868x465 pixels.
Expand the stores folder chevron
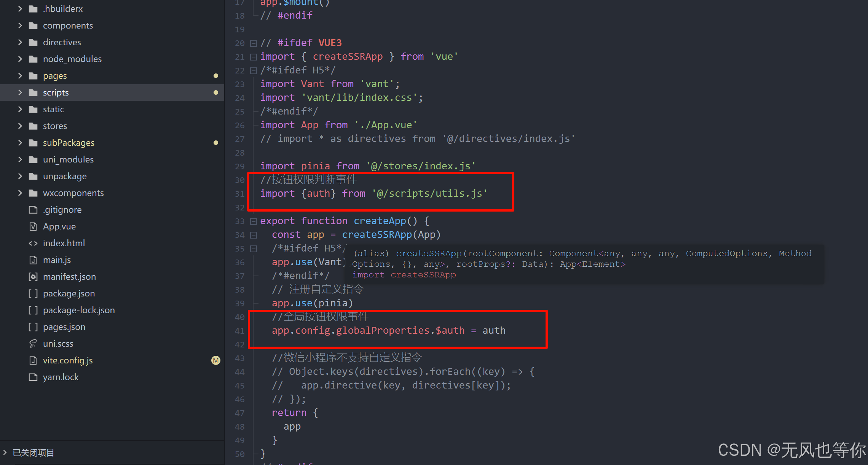20,126
